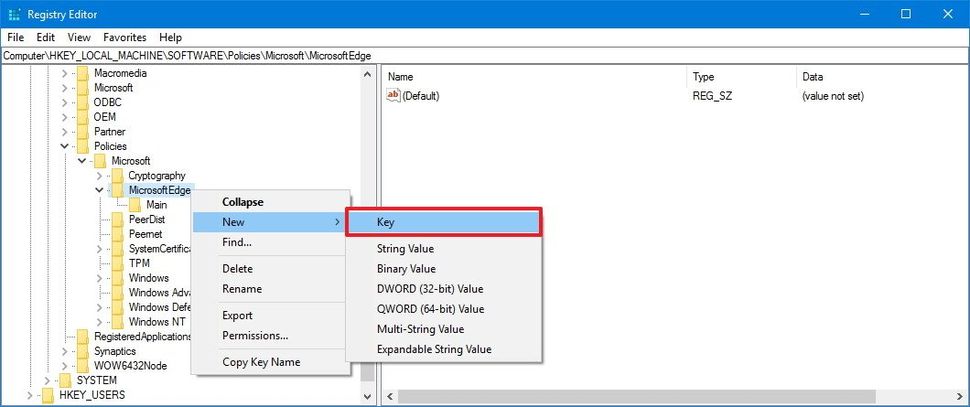This screenshot has height=407, width=970.
Task: Click the Cryptography folder icon
Action: click(x=117, y=176)
